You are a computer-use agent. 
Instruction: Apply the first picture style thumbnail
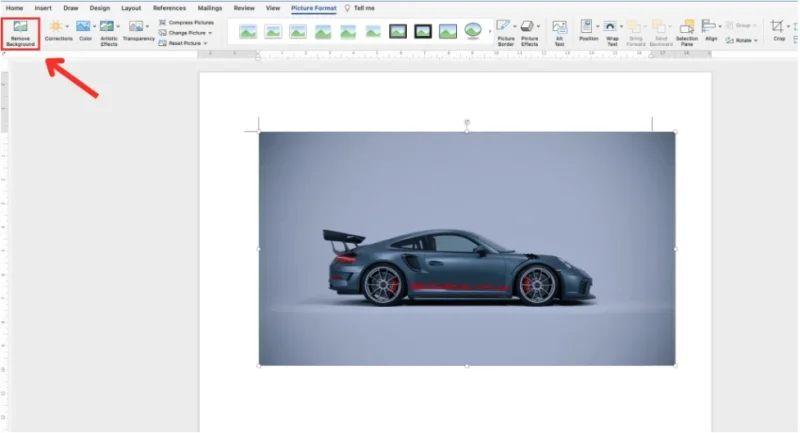pos(248,31)
